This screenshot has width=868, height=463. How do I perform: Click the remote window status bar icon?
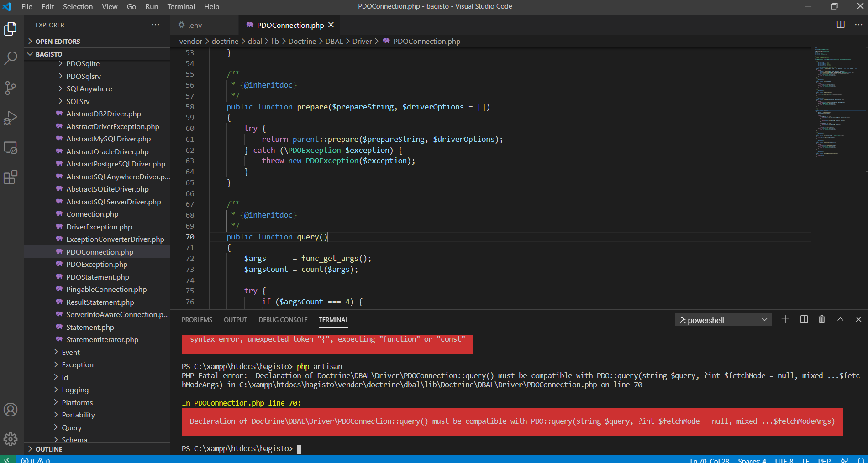point(7,460)
